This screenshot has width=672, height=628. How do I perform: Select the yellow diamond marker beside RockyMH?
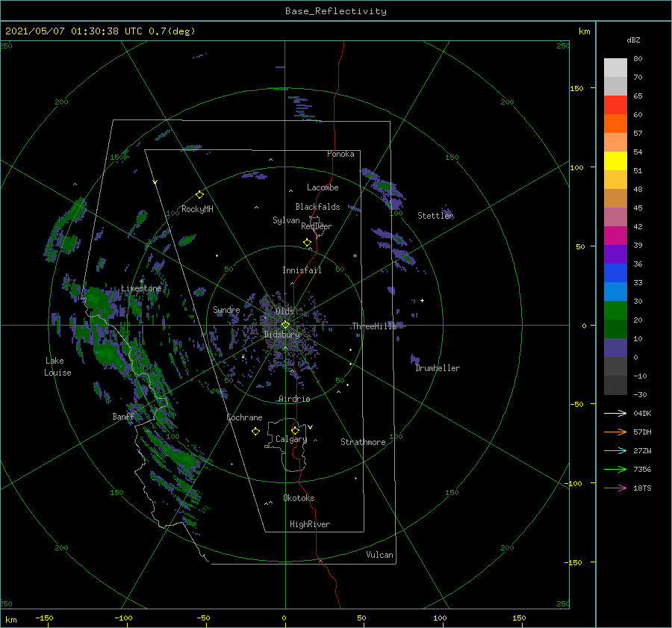click(x=199, y=195)
